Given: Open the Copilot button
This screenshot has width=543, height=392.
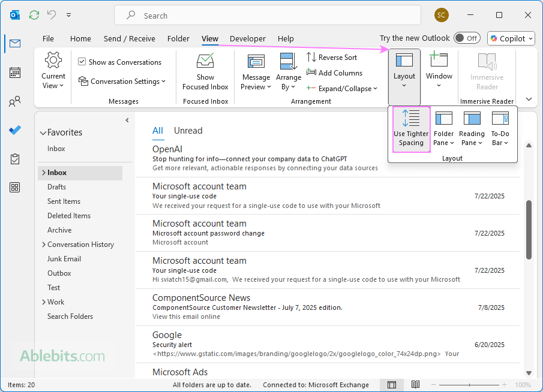Looking at the screenshot, I should click(x=511, y=38).
